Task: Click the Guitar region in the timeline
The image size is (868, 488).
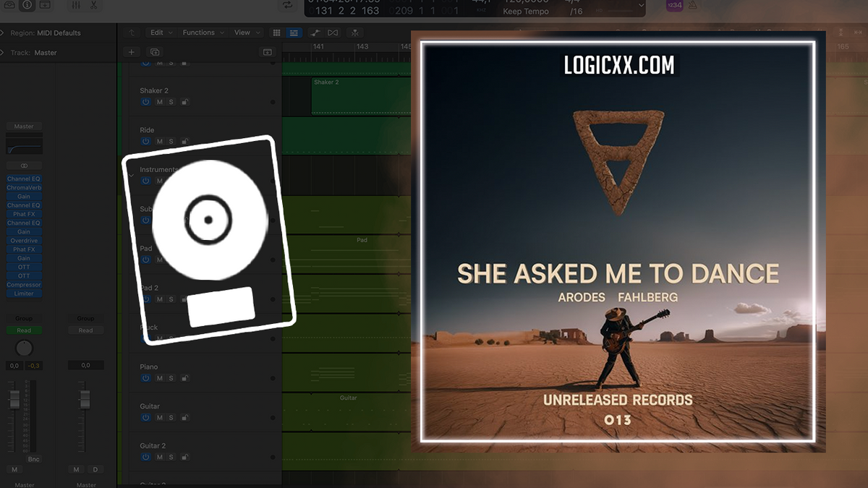Action: (x=348, y=398)
